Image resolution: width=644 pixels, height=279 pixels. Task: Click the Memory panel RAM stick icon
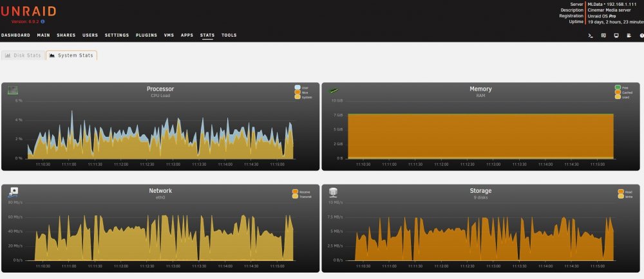(x=333, y=91)
